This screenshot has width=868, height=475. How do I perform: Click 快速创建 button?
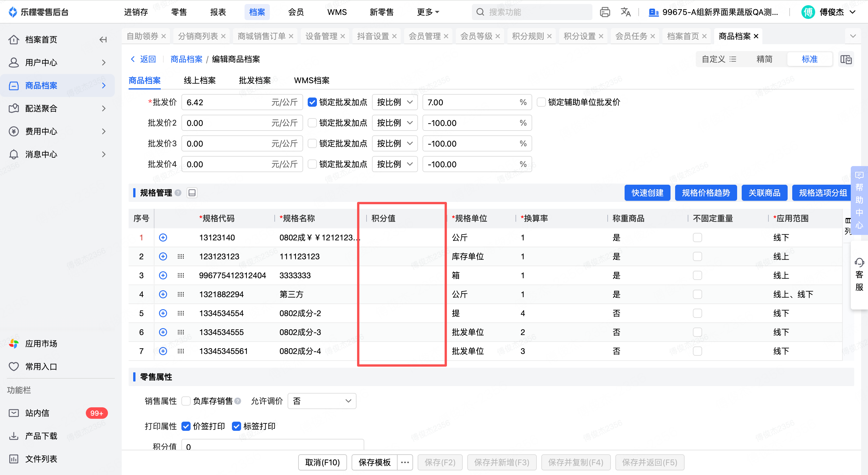tap(647, 193)
